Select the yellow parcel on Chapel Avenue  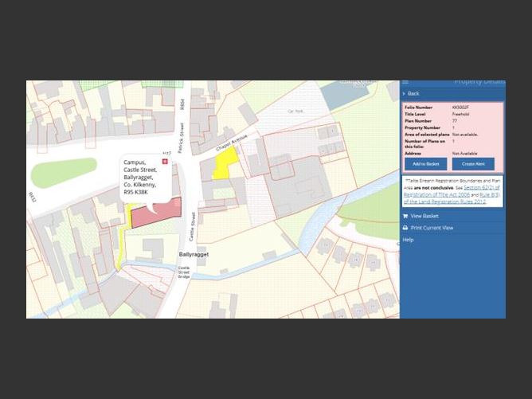225,162
